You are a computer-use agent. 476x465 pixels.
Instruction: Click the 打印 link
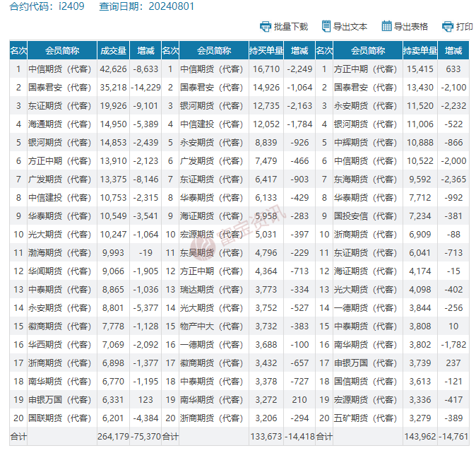[x=464, y=27]
